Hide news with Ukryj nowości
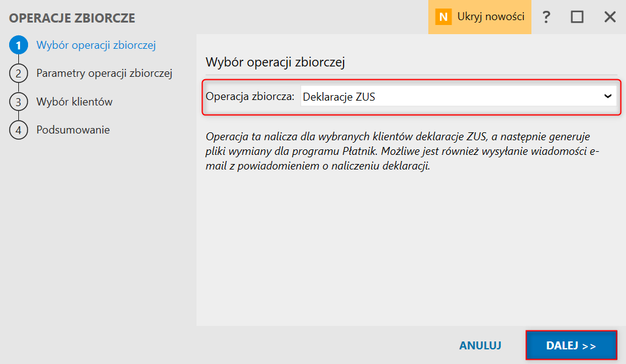 [491, 16]
